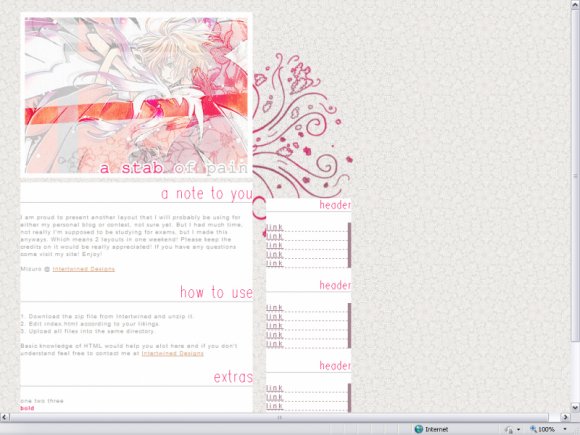Click the 'one two three' text
580x435 pixels.
coord(42,401)
